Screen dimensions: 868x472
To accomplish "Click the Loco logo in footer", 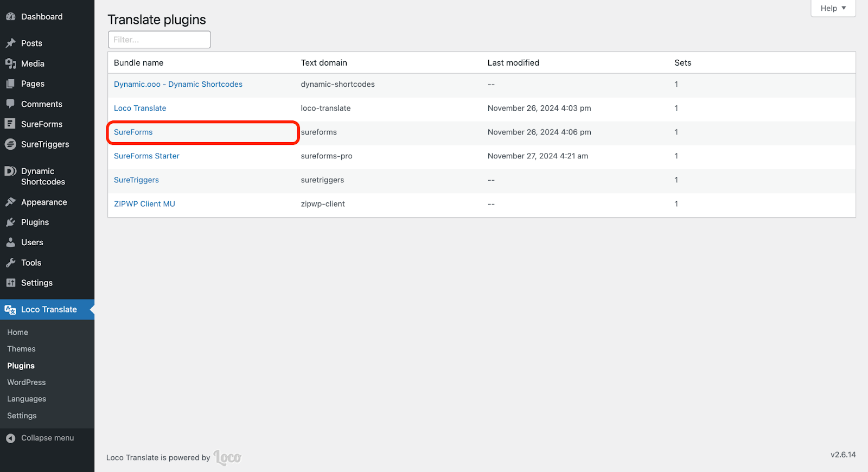I will click(x=227, y=458).
